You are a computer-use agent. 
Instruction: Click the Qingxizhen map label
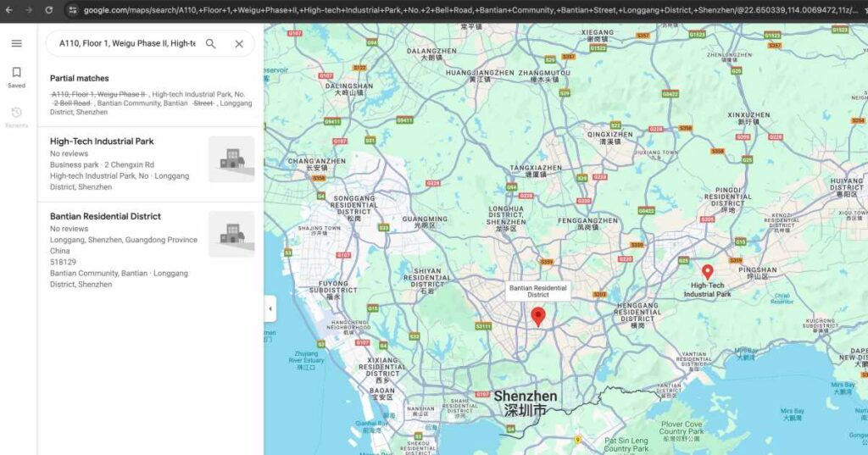pos(610,138)
